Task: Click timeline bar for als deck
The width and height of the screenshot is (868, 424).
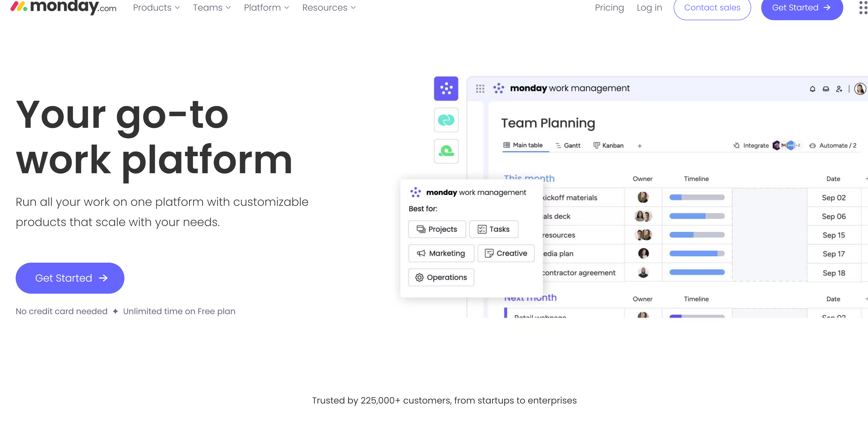Action: tap(697, 216)
